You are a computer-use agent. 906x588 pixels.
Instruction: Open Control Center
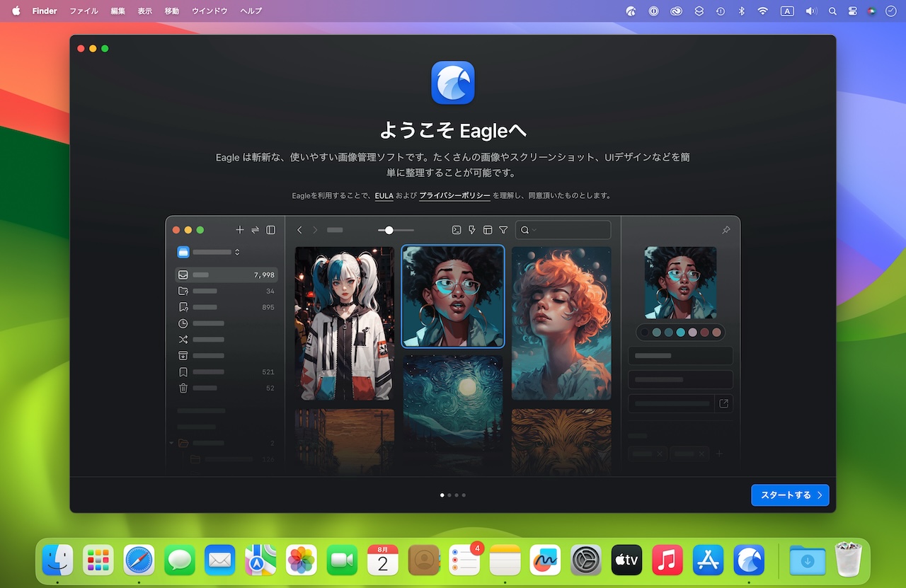[x=852, y=11]
